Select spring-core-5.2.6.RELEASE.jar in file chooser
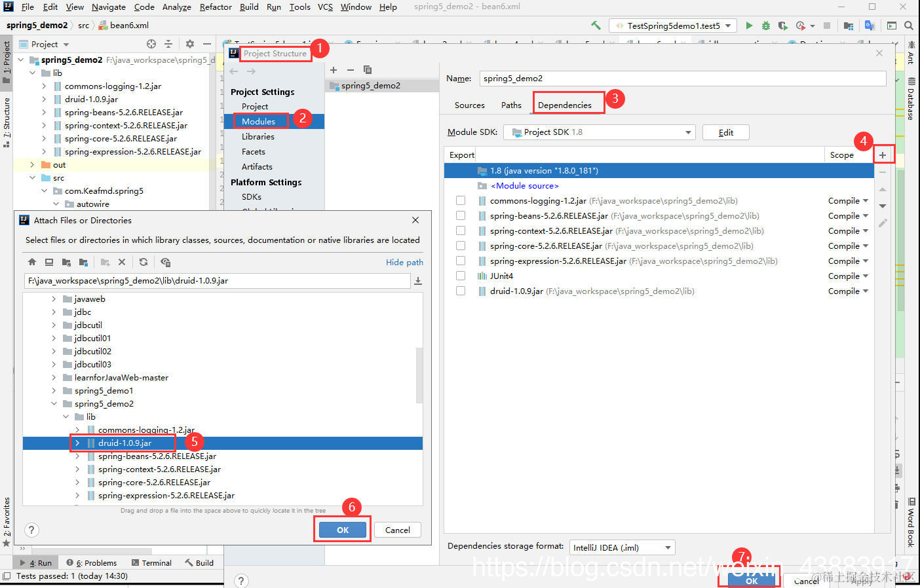This screenshot has width=920, height=588. click(x=154, y=482)
